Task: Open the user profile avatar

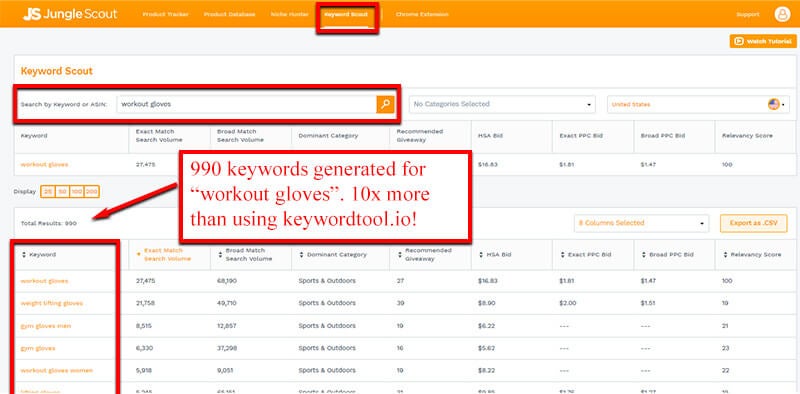Action: [x=782, y=14]
